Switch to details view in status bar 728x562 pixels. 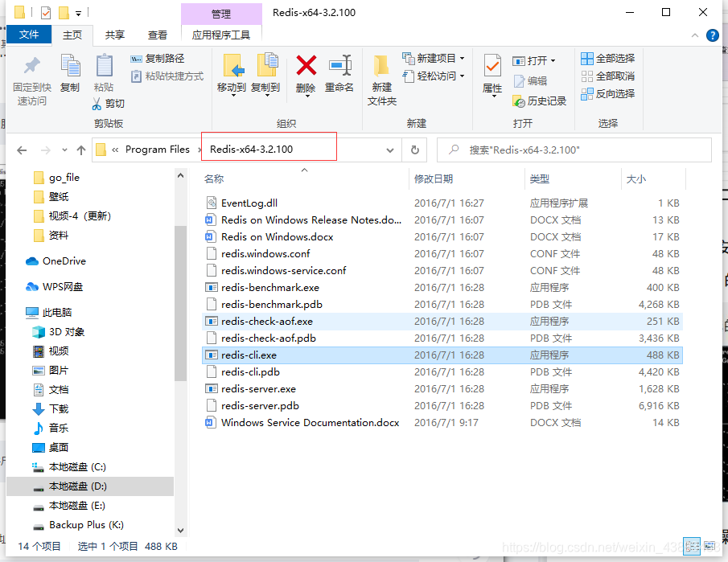(x=692, y=546)
